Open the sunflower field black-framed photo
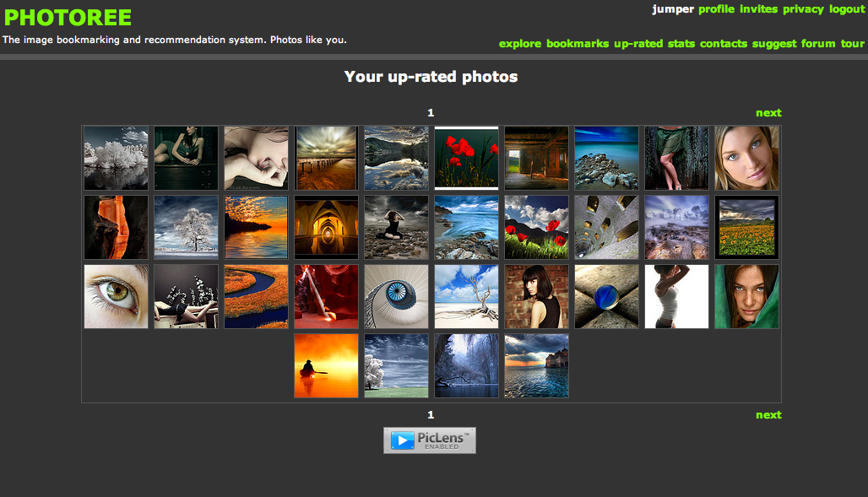Viewport: 868px width, 497px height. pyautogui.click(x=746, y=228)
